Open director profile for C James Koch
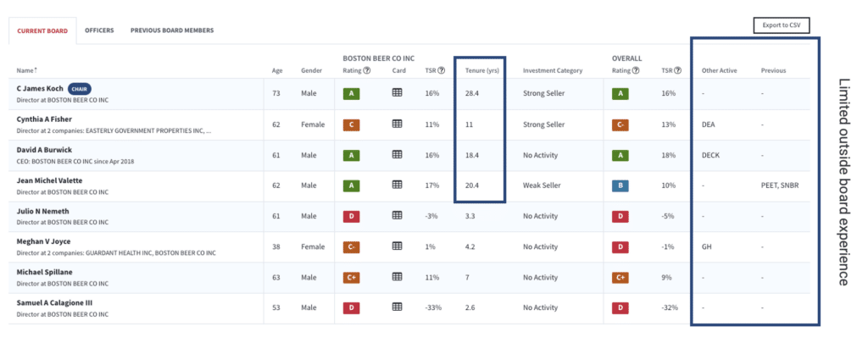 click(x=40, y=89)
